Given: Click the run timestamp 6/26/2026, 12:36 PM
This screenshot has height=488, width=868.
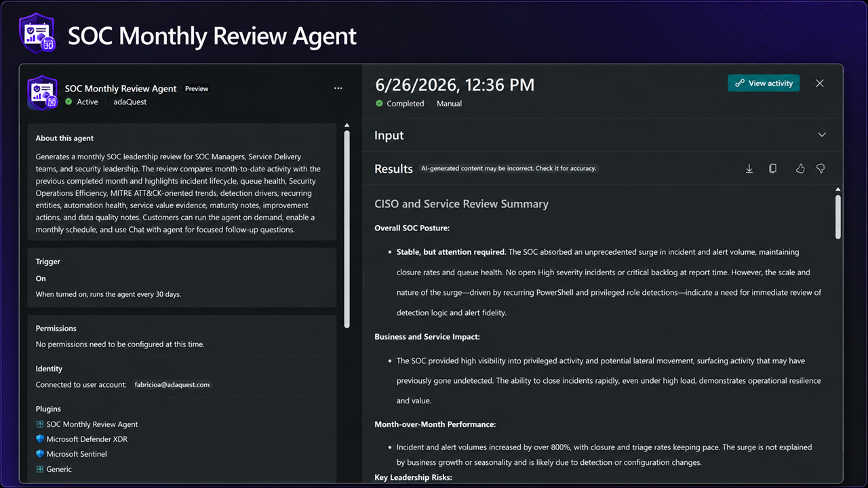Looking at the screenshot, I should pos(455,85).
